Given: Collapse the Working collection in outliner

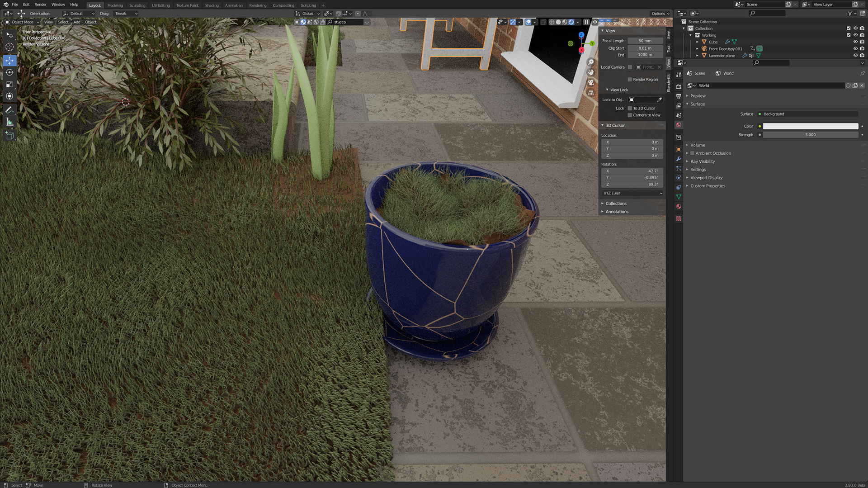Looking at the screenshot, I should [x=690, y=35].
